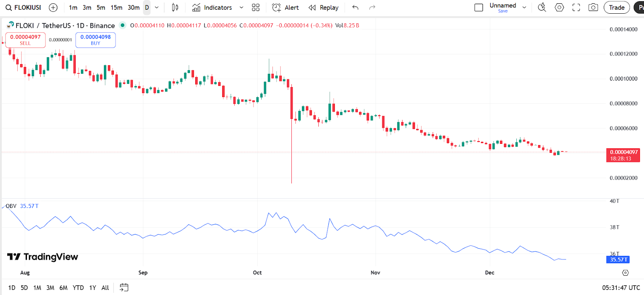Expand the Indicators favorites dropdown chevron

click(242, 8)
